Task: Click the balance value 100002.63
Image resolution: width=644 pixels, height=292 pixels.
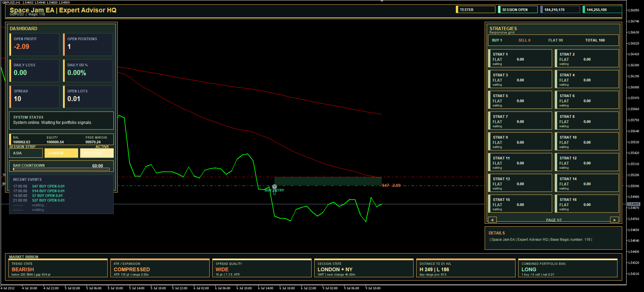Action: [x=21, y=142]
